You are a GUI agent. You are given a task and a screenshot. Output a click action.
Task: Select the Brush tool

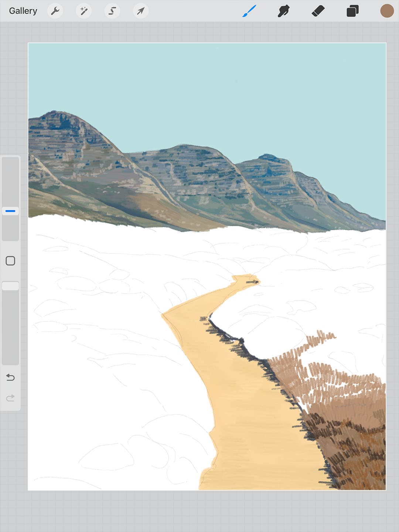tap(249, 11)
